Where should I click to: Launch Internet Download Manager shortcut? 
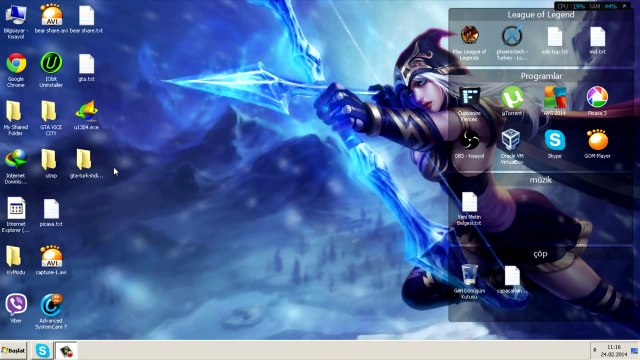coord(16,167)
